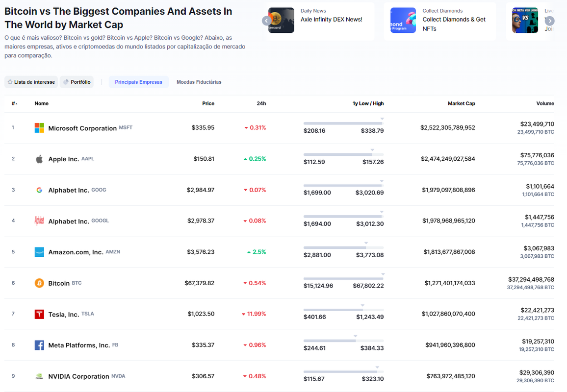Open the Tesla, Inc. link
Screen dimensions: 567x392
[64, 314]
